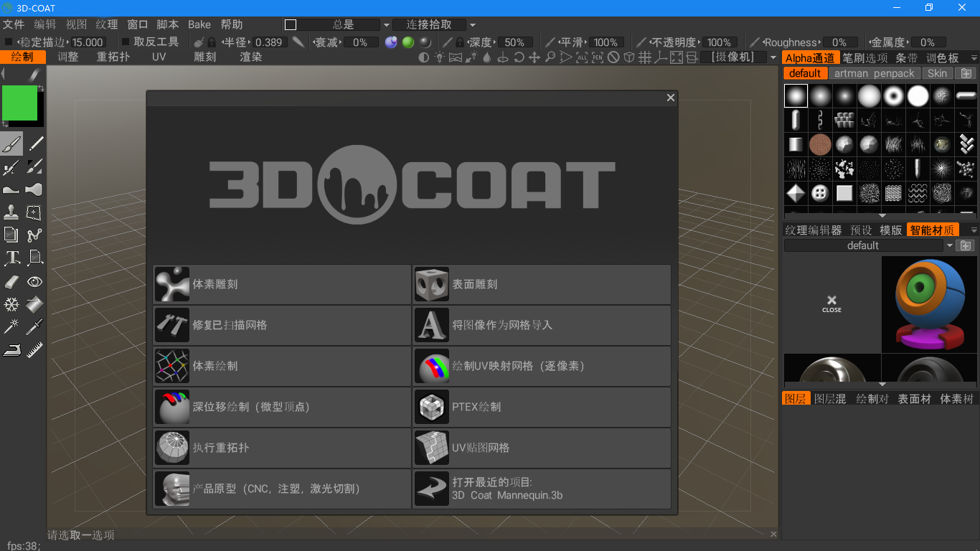Click the light bulb icon in viewport toolbar
The height and width of the screenshot is (551, 980).
(440, 57)
